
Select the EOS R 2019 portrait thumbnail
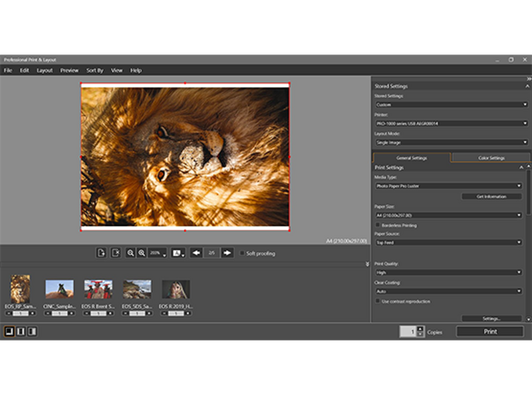(176, 290)
